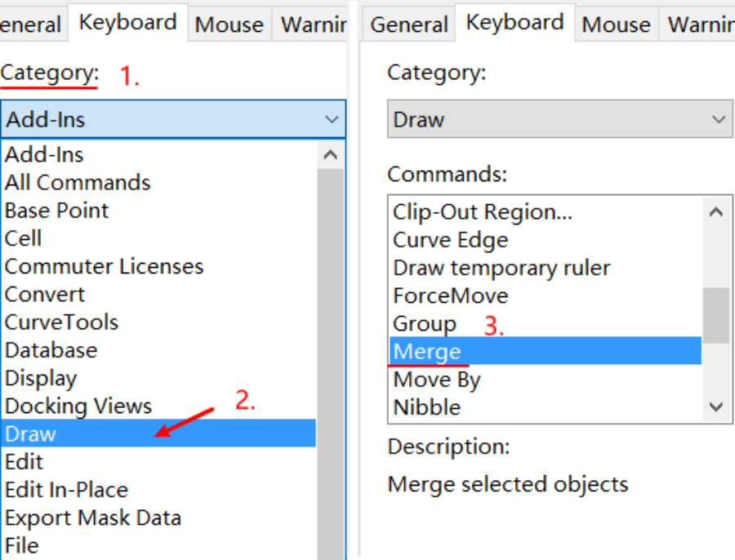
Task: Pick the Draw temporary ruler command
Action: pos(501,268)
